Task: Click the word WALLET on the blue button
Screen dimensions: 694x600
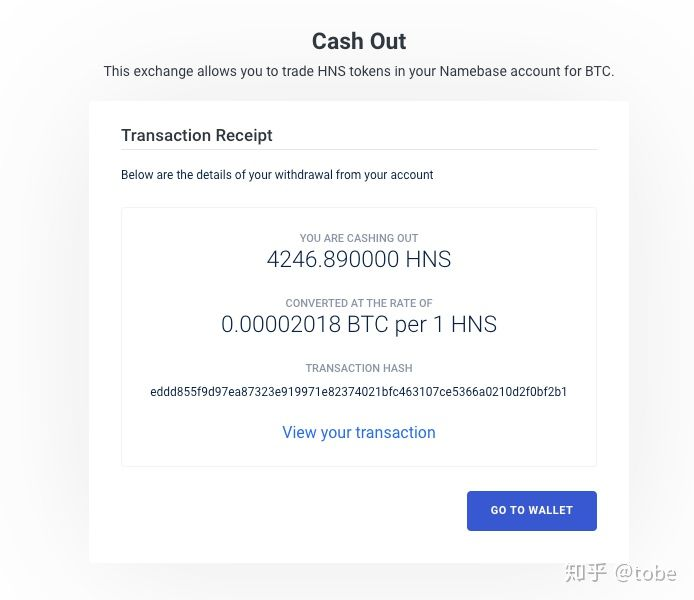Action: (x=551, y=510)
